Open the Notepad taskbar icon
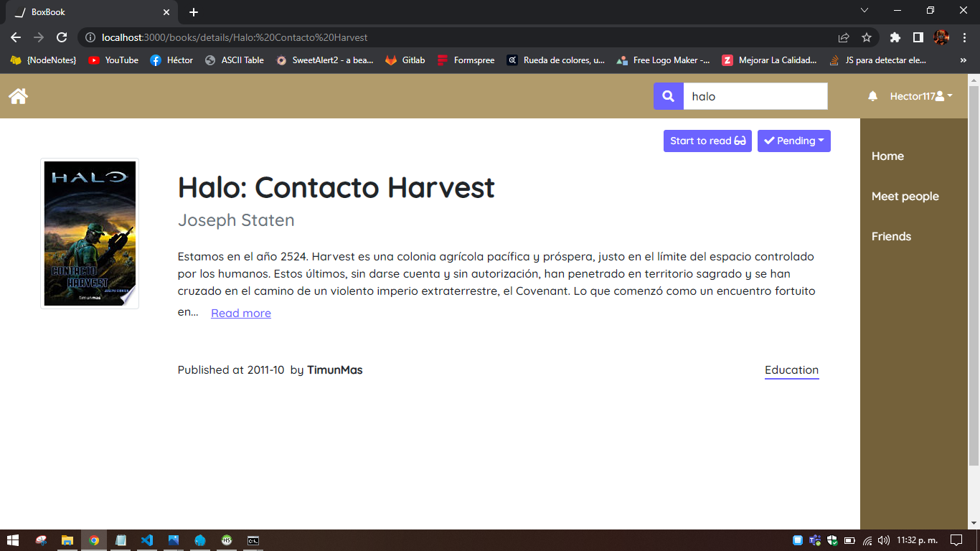The height and width of the screenshot is (551, 980). 121,540
